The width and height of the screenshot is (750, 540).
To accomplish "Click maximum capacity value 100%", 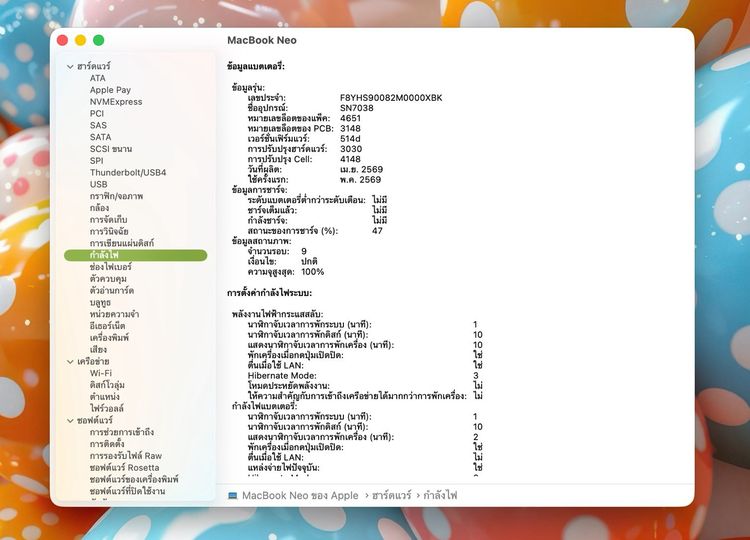I will 313,272.
